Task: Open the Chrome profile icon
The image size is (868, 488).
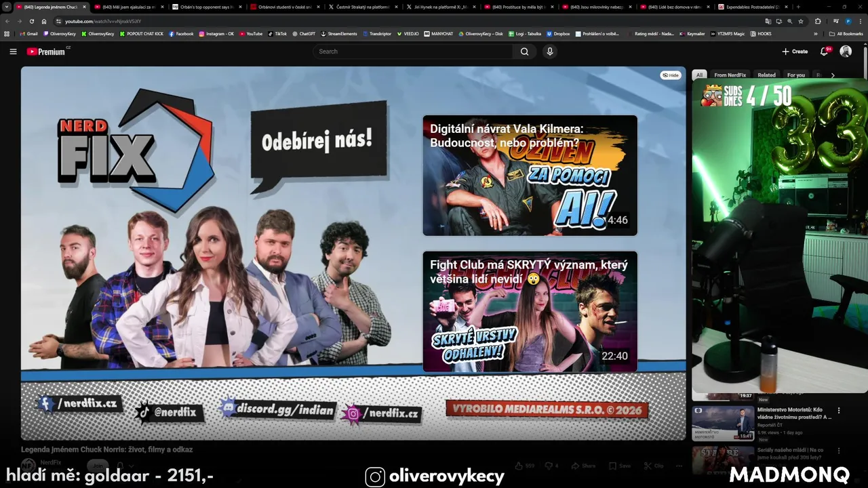Action: click(x=848, y=21)
